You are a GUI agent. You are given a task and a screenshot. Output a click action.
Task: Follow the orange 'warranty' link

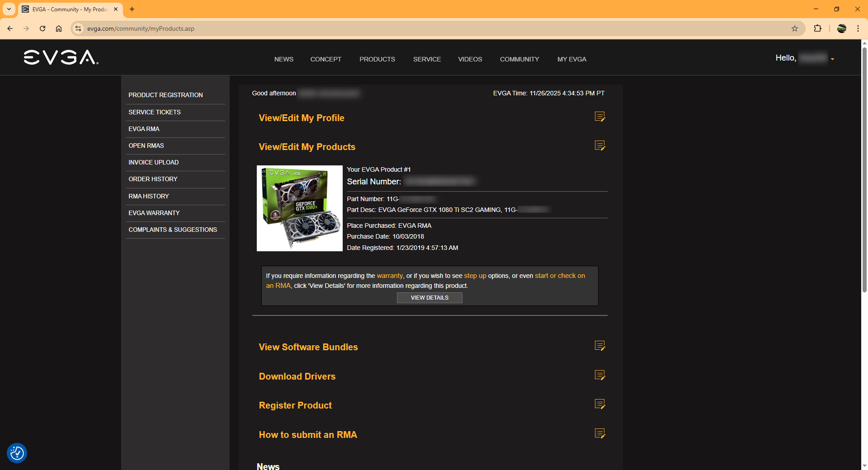pyautogui.click(x=390, y=276)
